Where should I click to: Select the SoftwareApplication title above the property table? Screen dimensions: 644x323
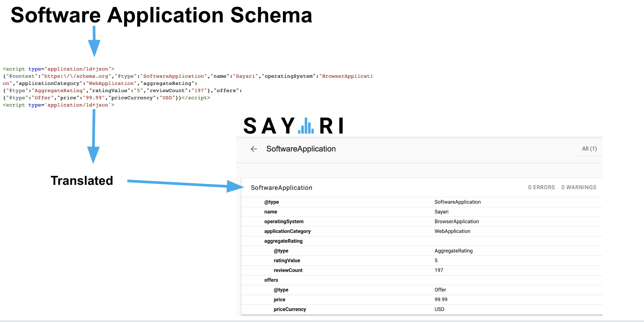281,187
